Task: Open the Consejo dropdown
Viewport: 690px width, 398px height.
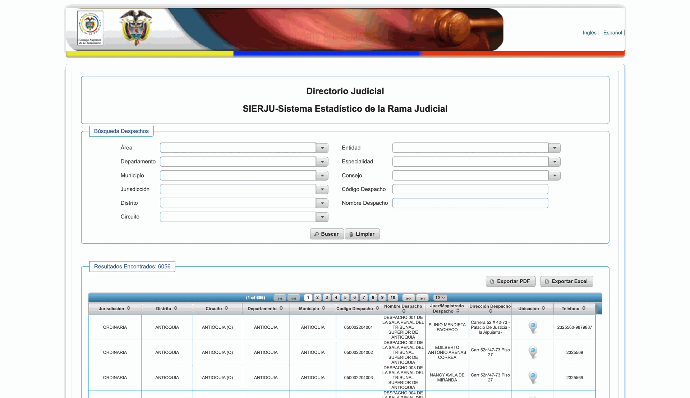Action: pyautogui.click(x=554, y=176)
